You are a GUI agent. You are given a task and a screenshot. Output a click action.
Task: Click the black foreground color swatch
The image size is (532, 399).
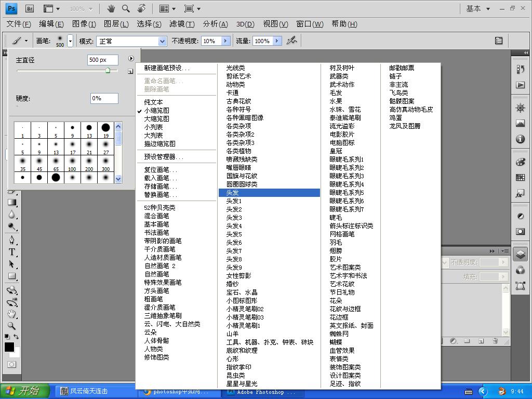[x=9, y=347]
